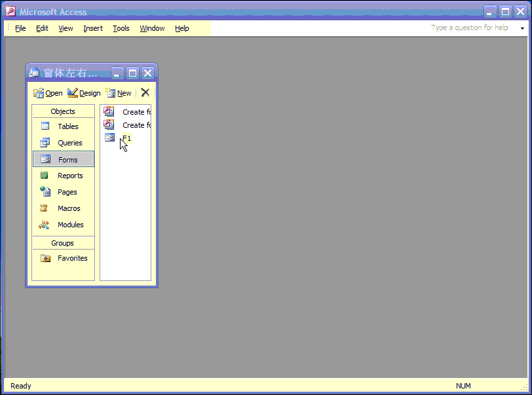Image resolution: width=532 pixels, height=395 pixels.
Task: Click the database window title icon
Action: click(x=34, y=73)
